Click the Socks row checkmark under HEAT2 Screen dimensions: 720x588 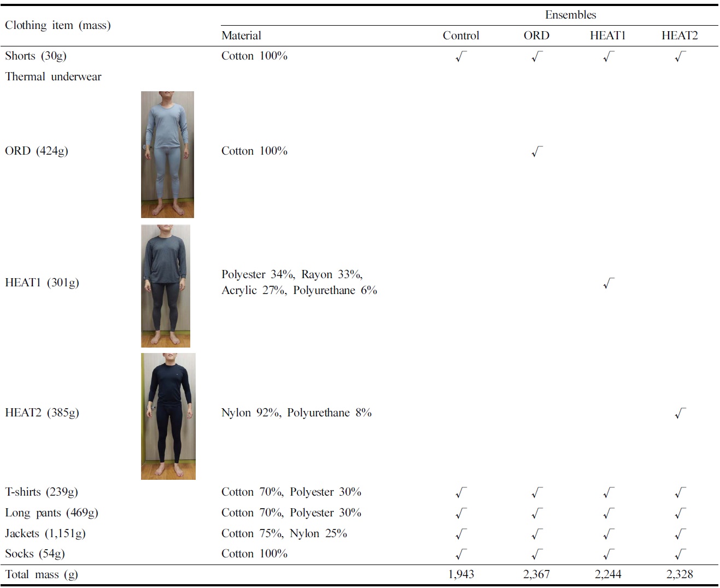click(680, 554)
